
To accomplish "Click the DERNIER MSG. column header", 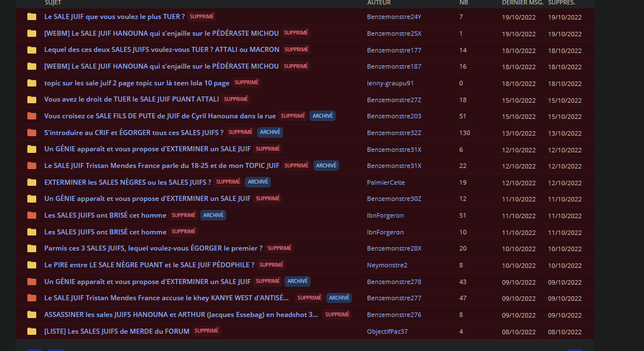I will [522, 2].
